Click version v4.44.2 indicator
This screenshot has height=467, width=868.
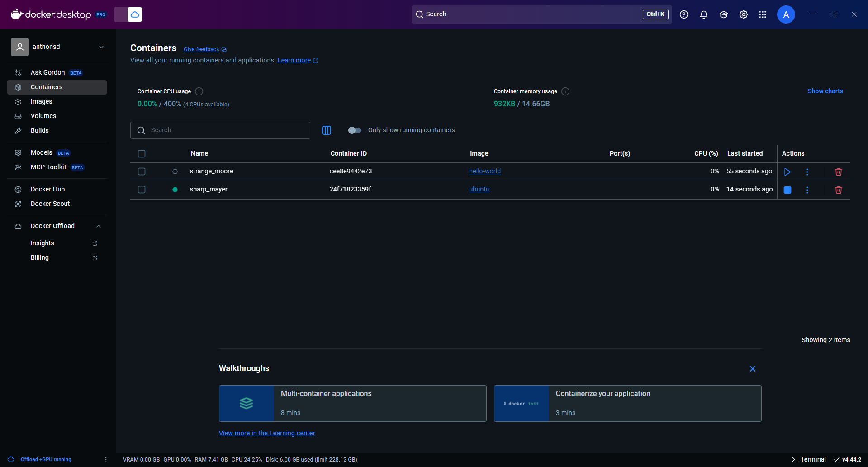pos(848,459)
